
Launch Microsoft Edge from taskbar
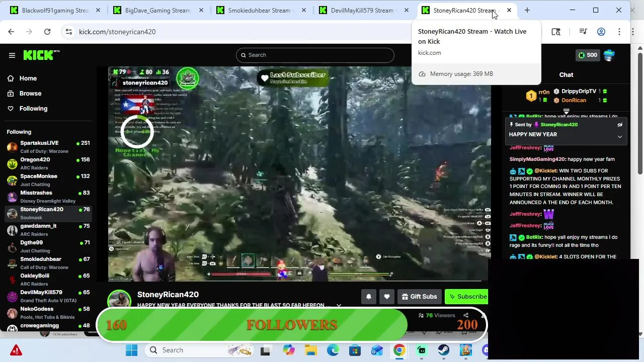(333, 350)
